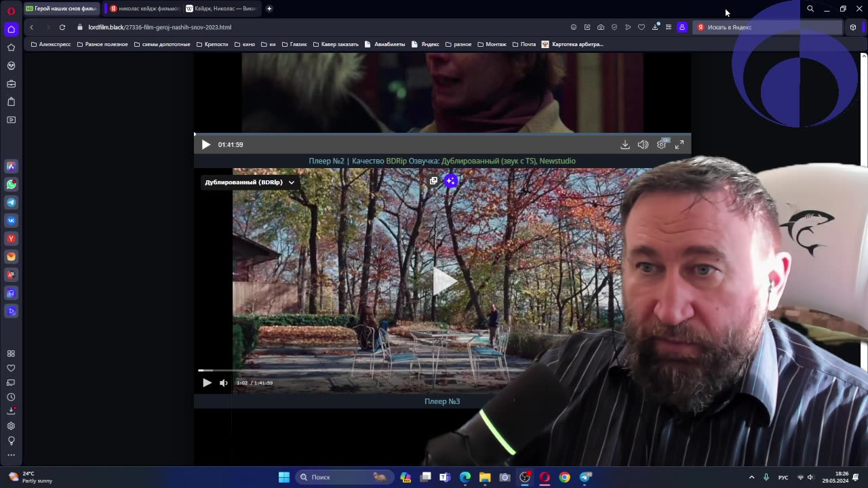Open browser downloads in toolbar
Image resolution: width=868 pixels, height=488 pixels.
[655, 27]
